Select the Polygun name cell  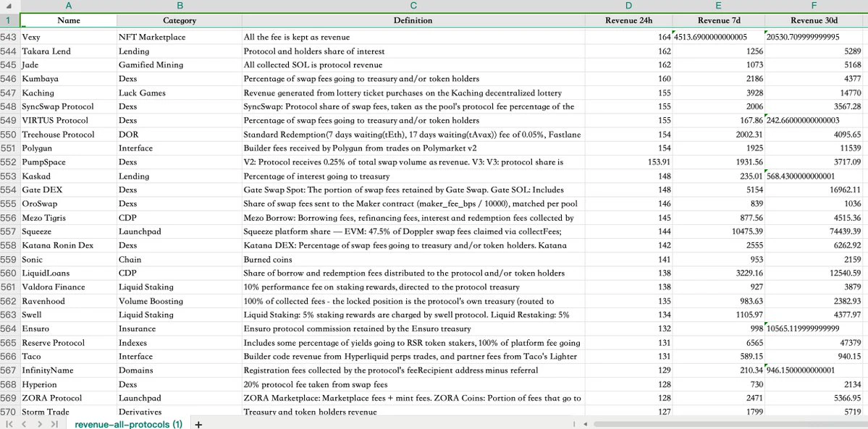(69, 148)
